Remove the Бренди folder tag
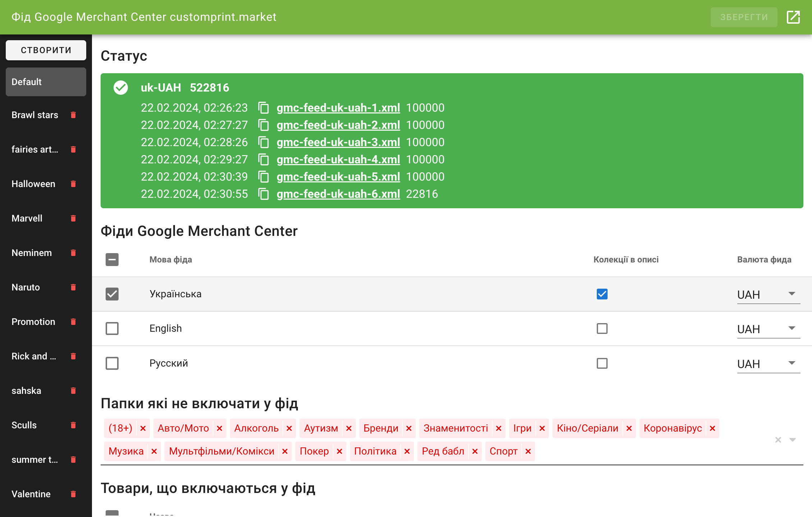This screenshot has width=812, height=517. [x=409, y=428]
